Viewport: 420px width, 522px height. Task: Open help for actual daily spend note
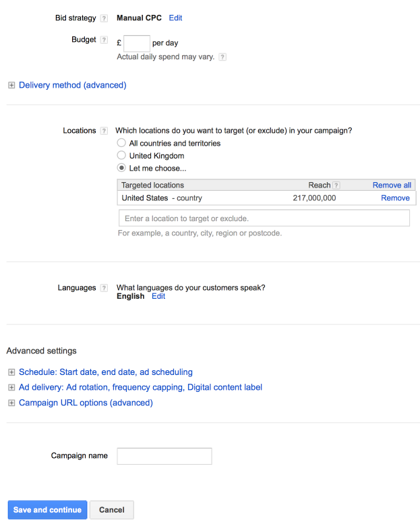(222, 57)
